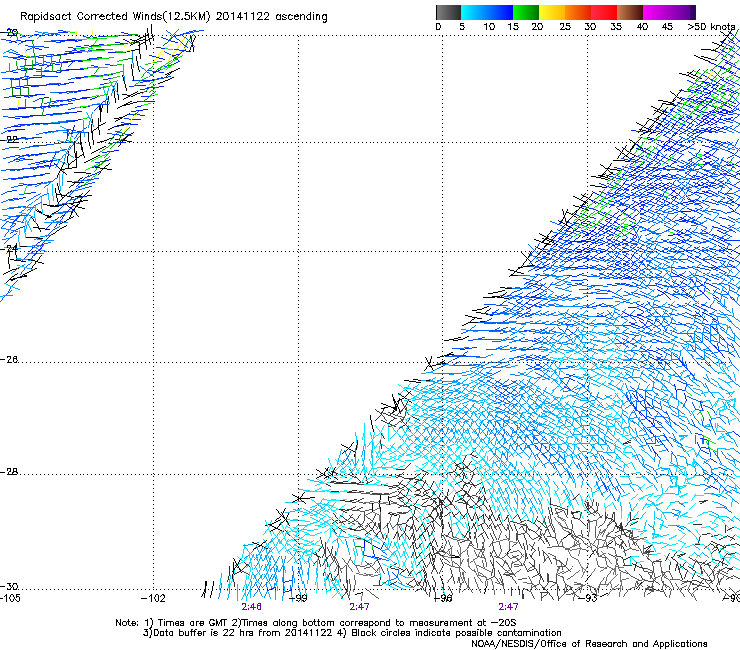Click the '-102' longitude axis label

pos(154,599)
